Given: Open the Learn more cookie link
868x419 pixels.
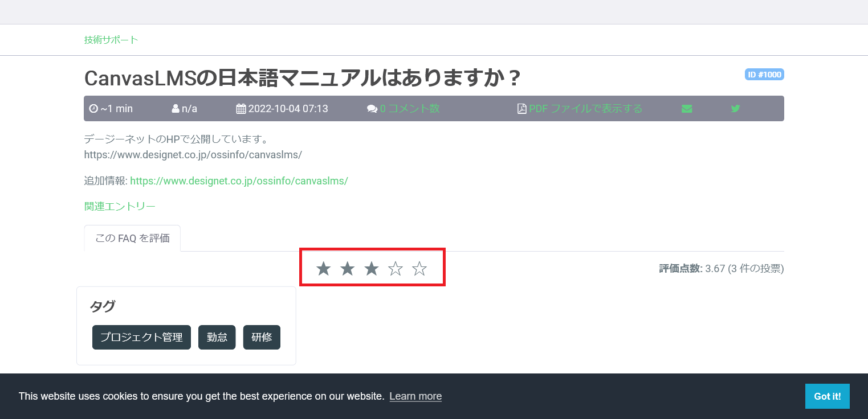Looking at the screenshot, I should 415,396.
